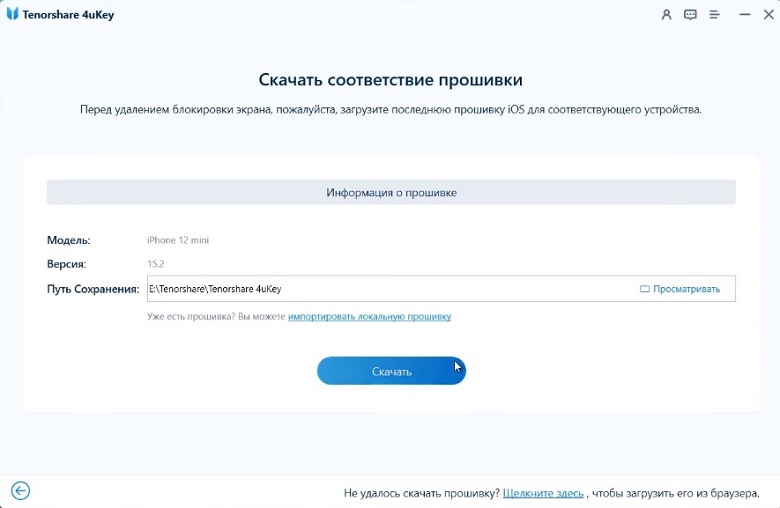Click the Просматривать browse folder button
The height and width of the screenshot is (508, 780).
(679, 289)
